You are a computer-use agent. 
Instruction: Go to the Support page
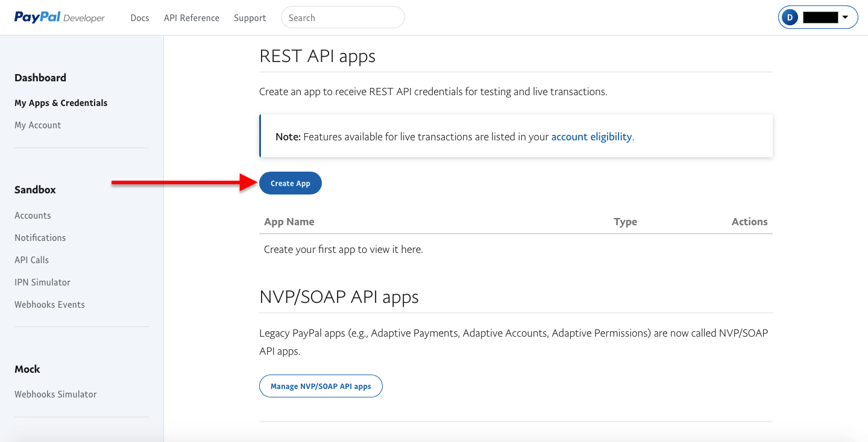point(250,18)
